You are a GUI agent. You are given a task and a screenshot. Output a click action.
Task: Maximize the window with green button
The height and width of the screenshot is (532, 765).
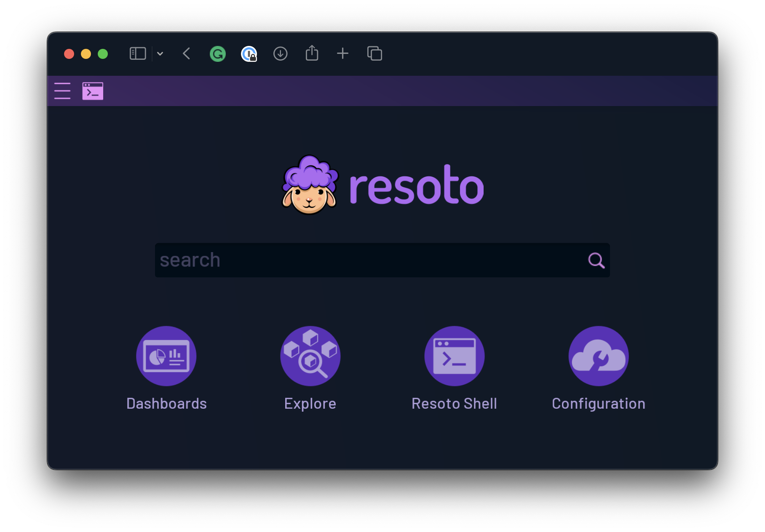[103, 54]
